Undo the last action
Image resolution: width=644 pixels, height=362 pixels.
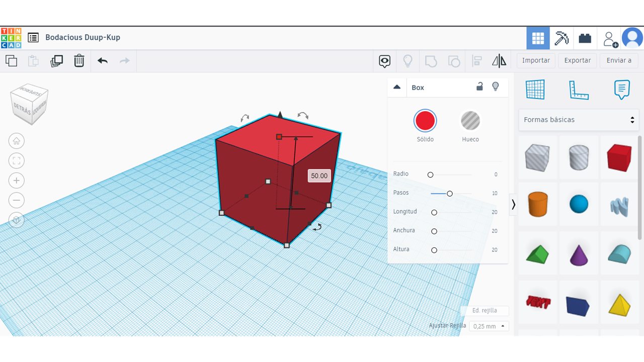[103, 61]
